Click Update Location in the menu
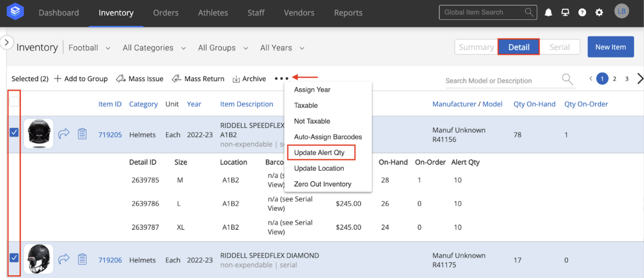 click(319, 168)
